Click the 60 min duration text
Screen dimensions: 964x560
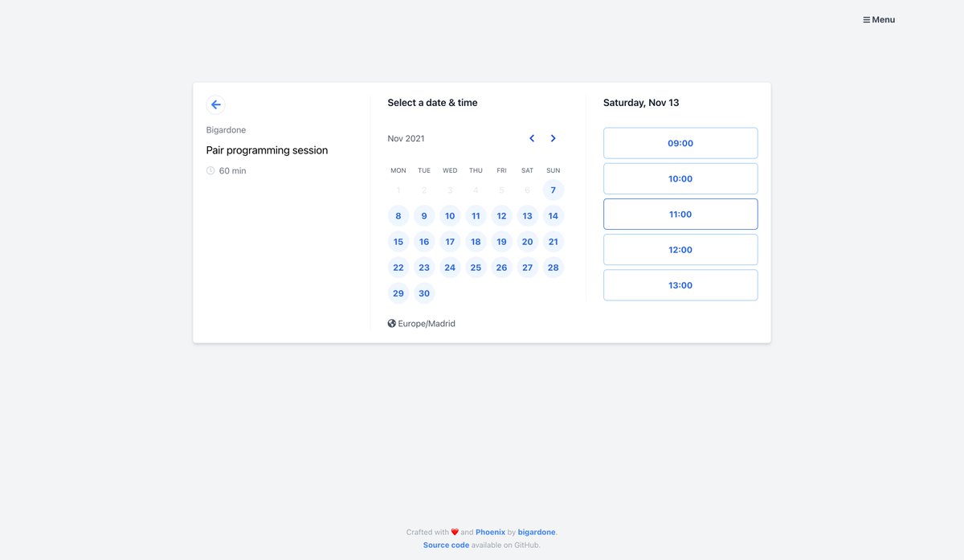tap(232, 171)
